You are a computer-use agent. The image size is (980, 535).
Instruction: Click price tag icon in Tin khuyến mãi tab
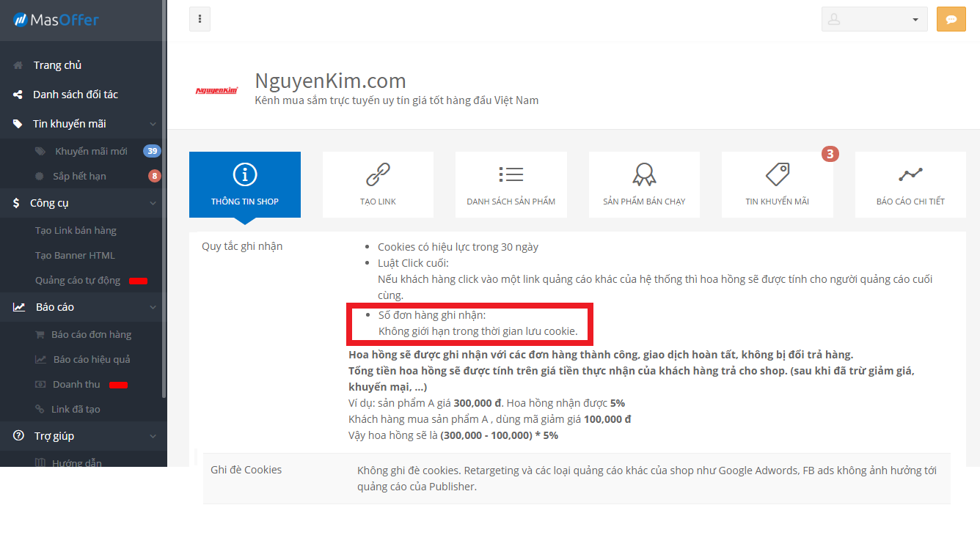[778, 174]
